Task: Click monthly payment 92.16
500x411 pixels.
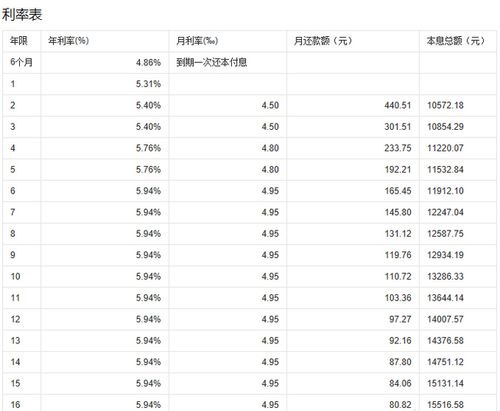Action: click(400, 341)
